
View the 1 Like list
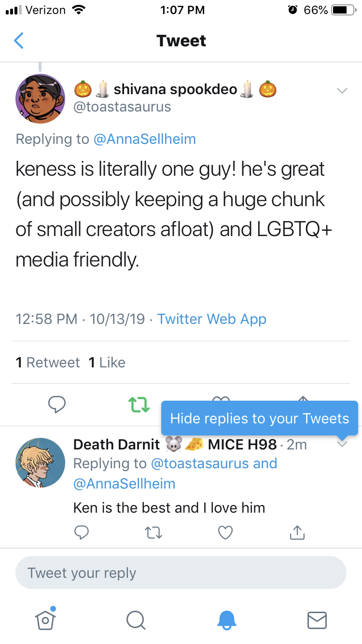107,363
